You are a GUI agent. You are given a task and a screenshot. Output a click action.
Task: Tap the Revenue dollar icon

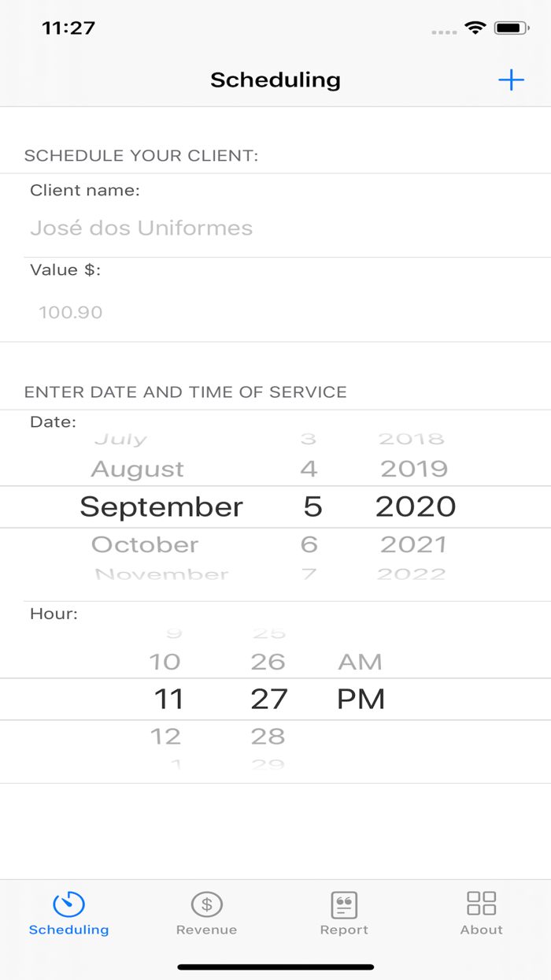tap(206, 904)
